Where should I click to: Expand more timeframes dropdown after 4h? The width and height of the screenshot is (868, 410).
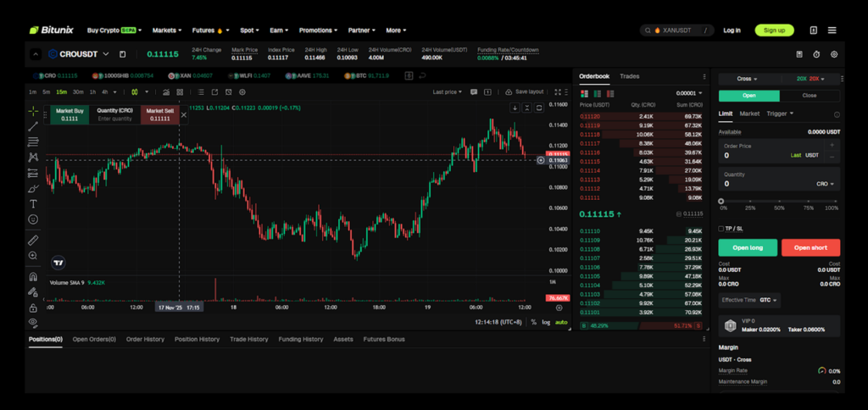[x=115, y=91]
